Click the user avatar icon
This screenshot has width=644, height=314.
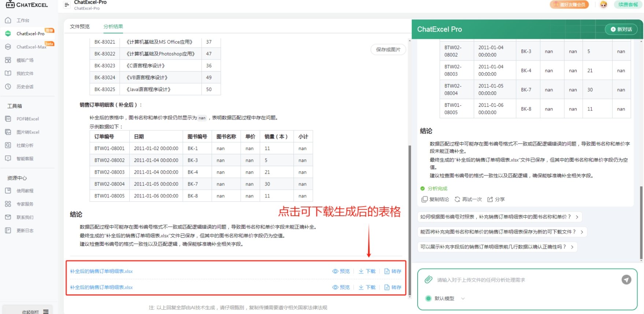pos(603,4)
